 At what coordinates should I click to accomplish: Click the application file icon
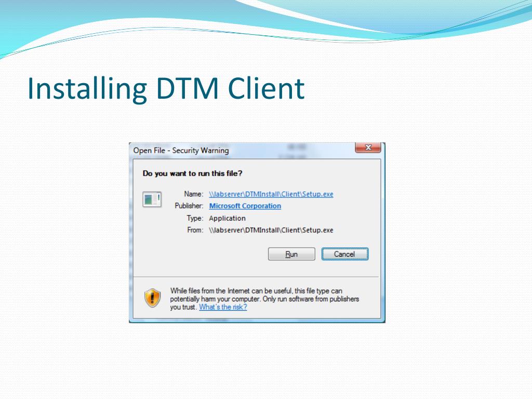click(x=152, y=199)
